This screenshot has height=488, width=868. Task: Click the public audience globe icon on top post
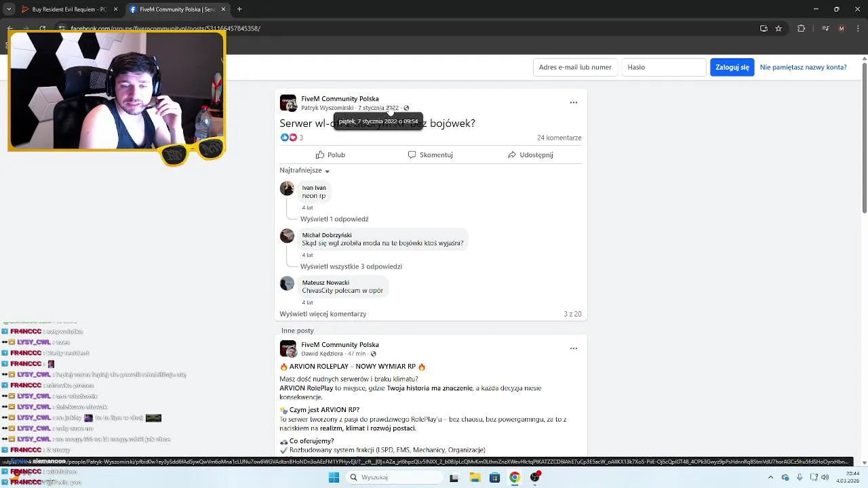[x=406, y=108]
